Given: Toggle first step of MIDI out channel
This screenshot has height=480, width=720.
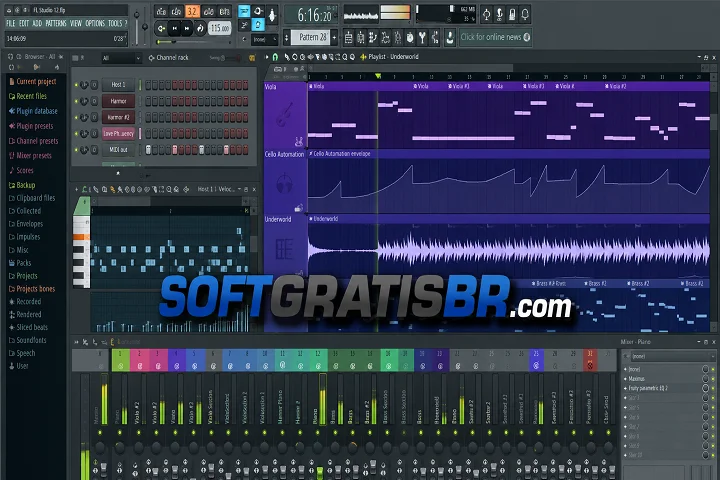Looking at the screenshot, I should 148,150.
